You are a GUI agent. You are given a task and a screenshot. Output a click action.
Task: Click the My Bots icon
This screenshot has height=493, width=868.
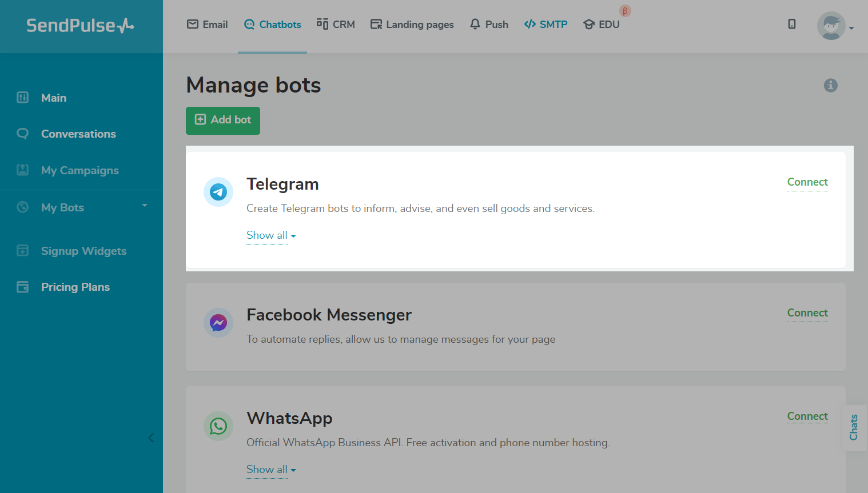[23, 207]
